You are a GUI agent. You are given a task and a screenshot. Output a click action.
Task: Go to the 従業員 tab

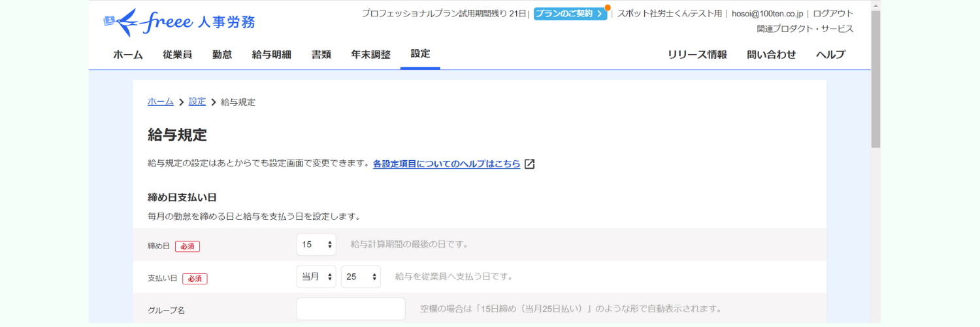[x=178, y=55]
